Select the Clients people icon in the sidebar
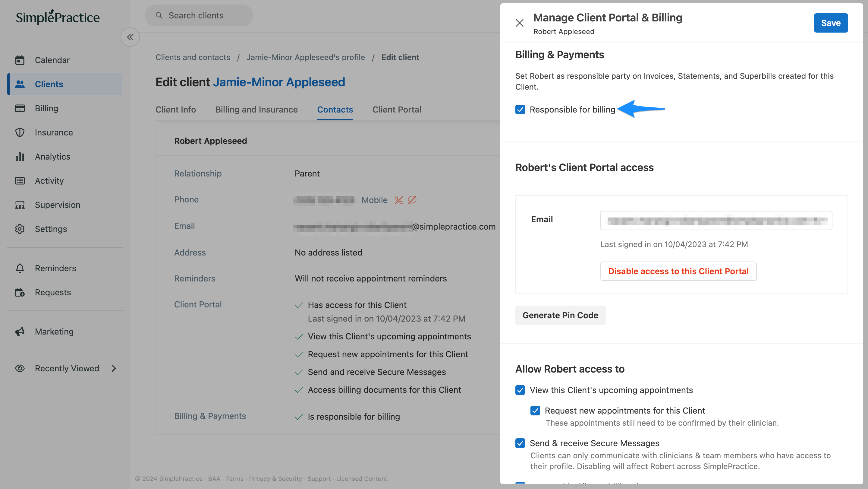868x489 pixels. [x=20, y=84]
